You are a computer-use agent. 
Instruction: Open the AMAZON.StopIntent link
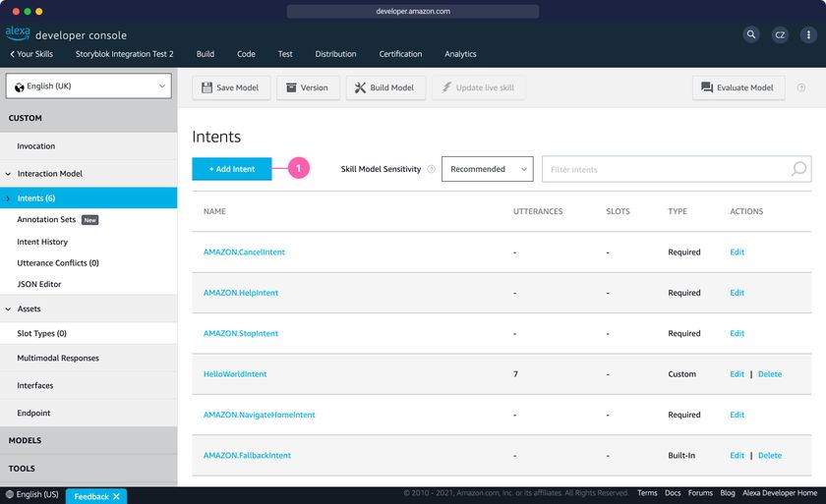tap(241, 333)
